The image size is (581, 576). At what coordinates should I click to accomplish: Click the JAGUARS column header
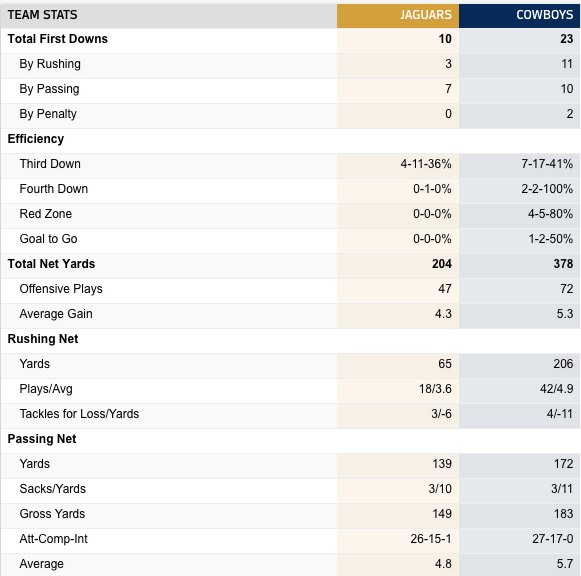coord(425,15)
